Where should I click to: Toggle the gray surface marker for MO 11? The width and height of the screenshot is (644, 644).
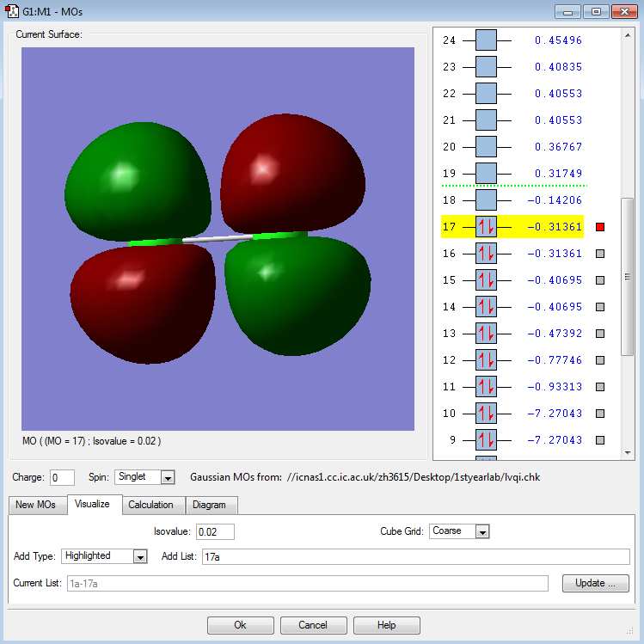(x=600, y=387)
